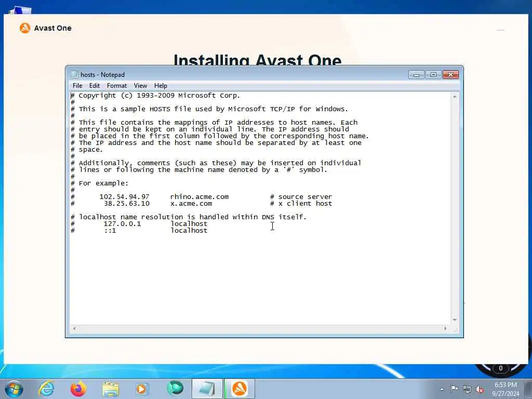Open the Edit menu in Notepad
532x399 pixels.
click(x=95, y=86)
